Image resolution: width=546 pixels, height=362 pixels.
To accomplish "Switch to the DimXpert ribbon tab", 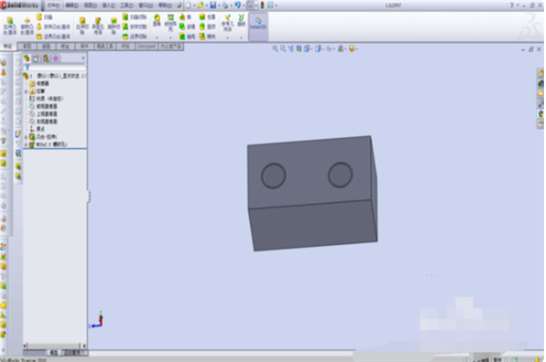I will pos(146,46).
